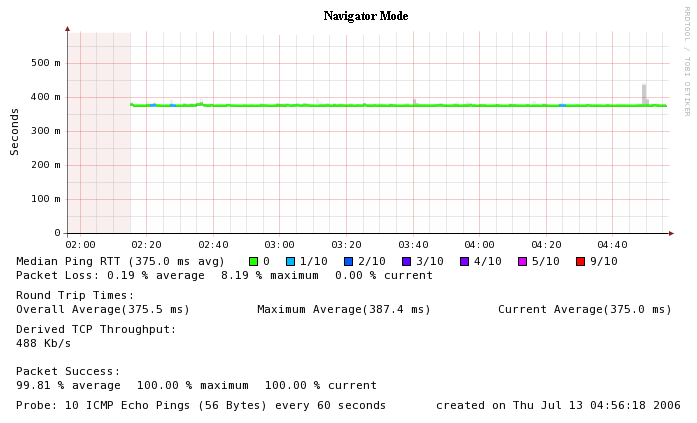Click the red 9/10 legend swatch

tap(581, 262)
